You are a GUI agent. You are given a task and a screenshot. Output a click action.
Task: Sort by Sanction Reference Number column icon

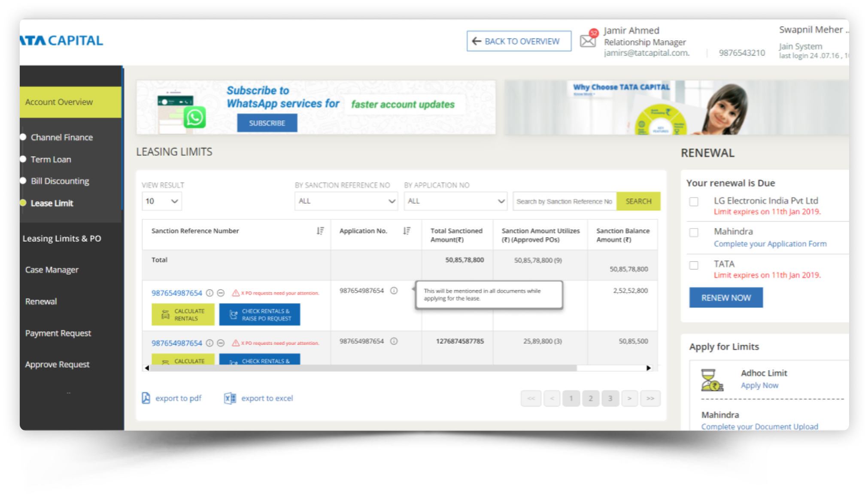pos(320,231)
